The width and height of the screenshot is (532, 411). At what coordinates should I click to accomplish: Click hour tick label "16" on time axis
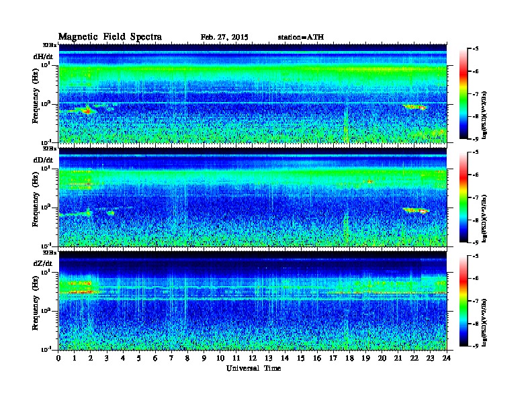[x=317, y=358]
